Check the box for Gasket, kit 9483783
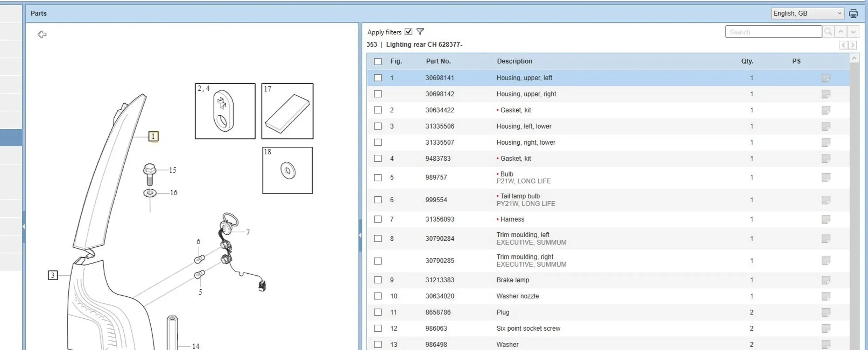Viewport: 868px width, 350px height. pyautogui.click(x=378, y=159)
